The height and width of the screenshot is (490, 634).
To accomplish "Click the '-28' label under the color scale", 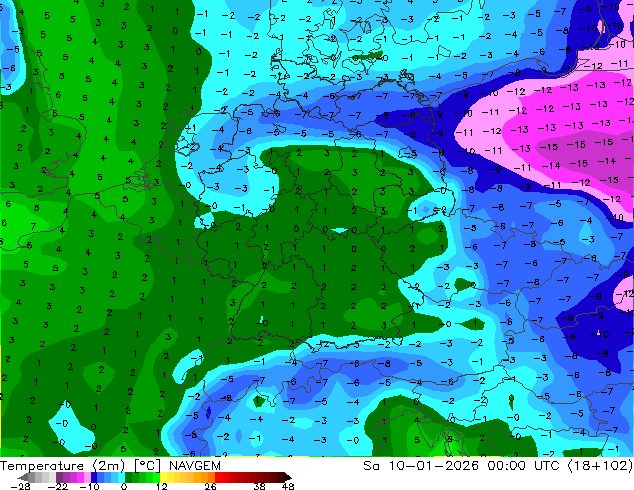I will click(x=20, y=486).
